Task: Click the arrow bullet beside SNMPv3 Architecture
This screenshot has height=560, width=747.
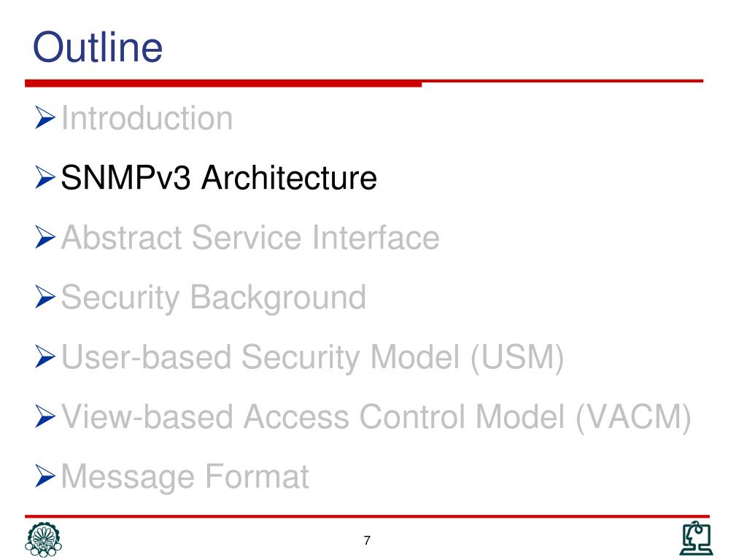Action: pos(44,178)
